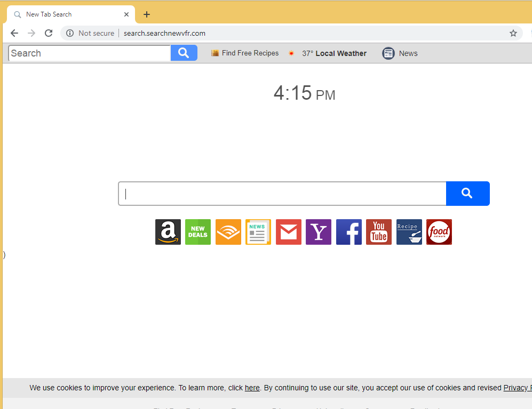
Task: Open the Yahoo purple shortcut tile
Action: tap(318, 232)
